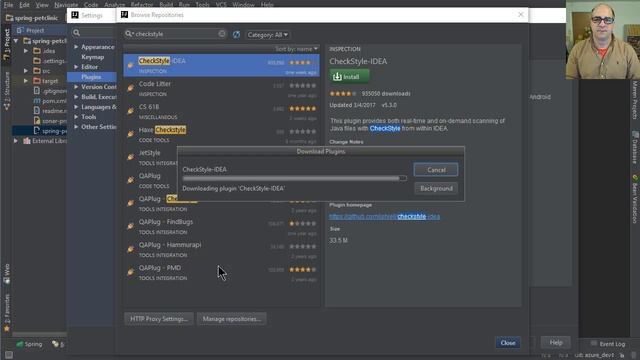The height and width of the screenshot is (360, 640).
Task: Click the plugin icon beside CS 61B
Action: click(x=131, y=111)
